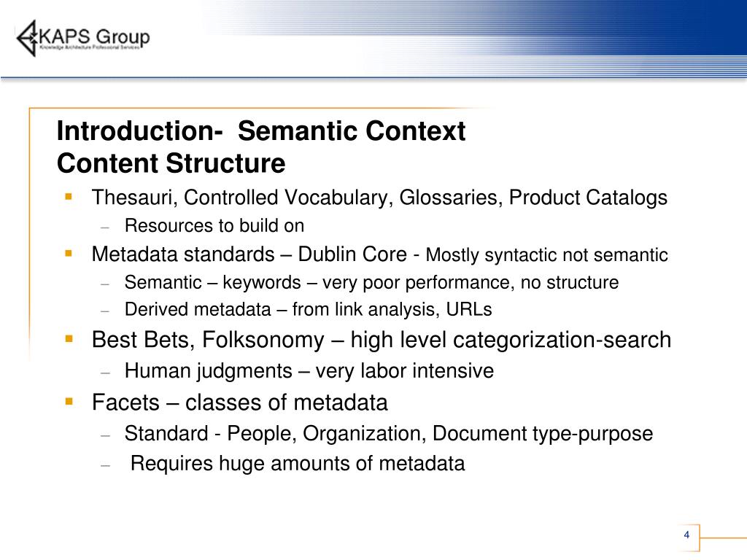Image resolution: width=747 pixels, height=560 pixels.
Task: Click the 'Product Catalogs' words
Action: tap(589, 197)
